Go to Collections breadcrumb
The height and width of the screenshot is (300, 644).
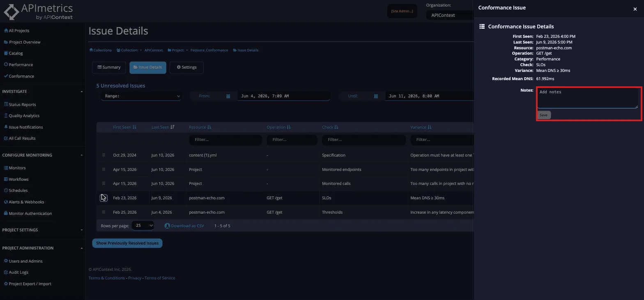(101, 50)
